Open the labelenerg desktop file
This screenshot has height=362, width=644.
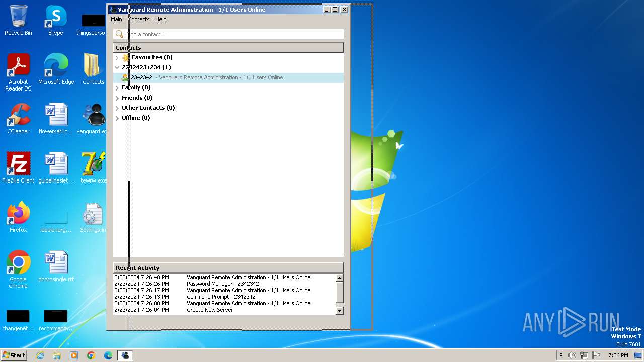56,221
